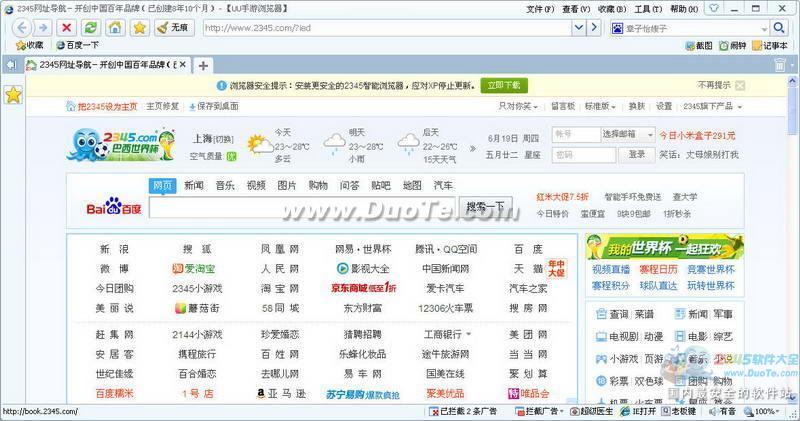The width and height of the screenshot is (800, 421).
Task: Click the yellow star favorites toolbar icon
Action: point(140,28)
